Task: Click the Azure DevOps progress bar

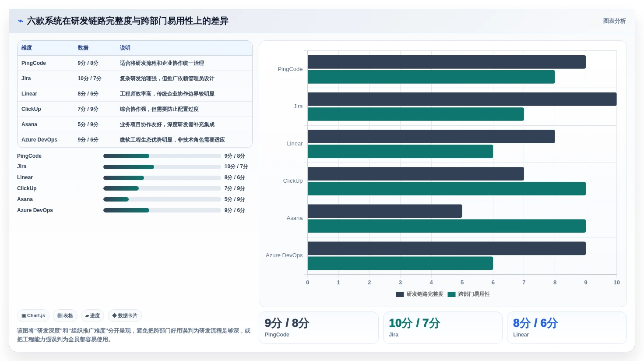Action: (162, 210)
